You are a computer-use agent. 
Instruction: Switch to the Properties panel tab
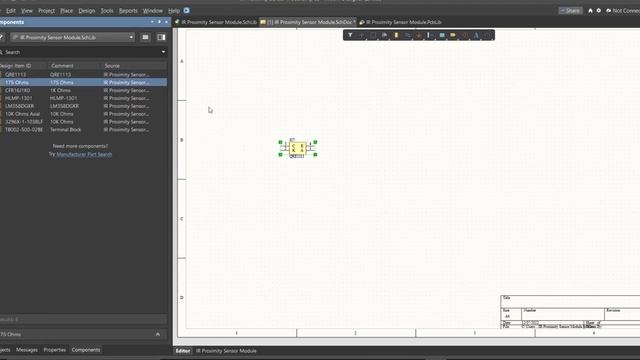[55, 350]
